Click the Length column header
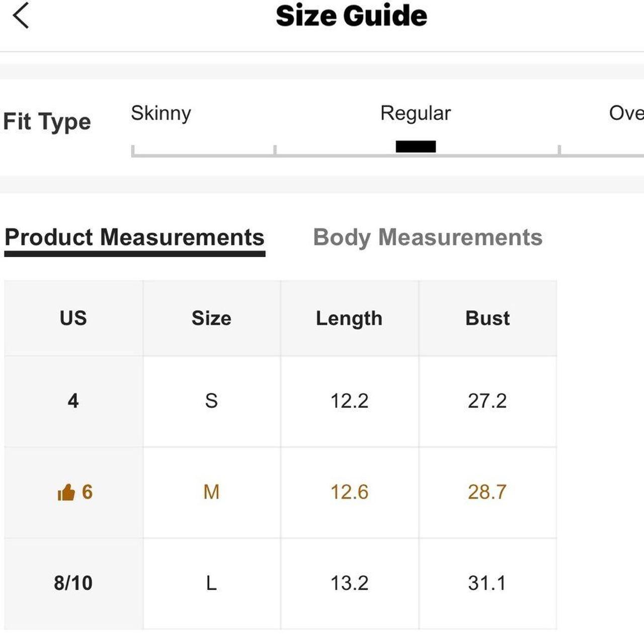This screenshot has height=644, width=644. 349,318
